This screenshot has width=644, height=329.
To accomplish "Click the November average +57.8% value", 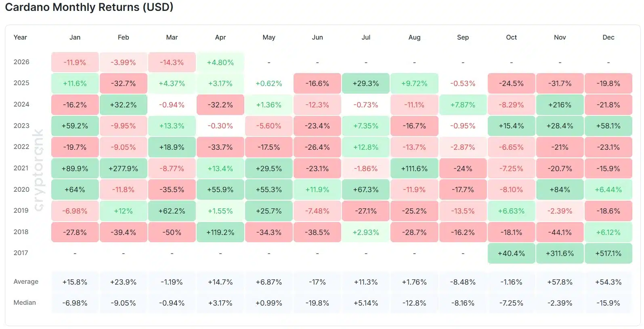I will 560,282.
